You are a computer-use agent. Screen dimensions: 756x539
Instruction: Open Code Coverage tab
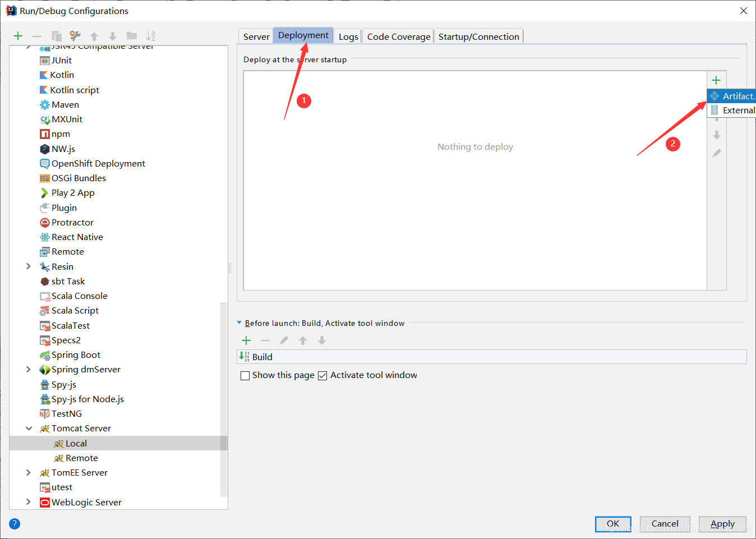[399, 36]
